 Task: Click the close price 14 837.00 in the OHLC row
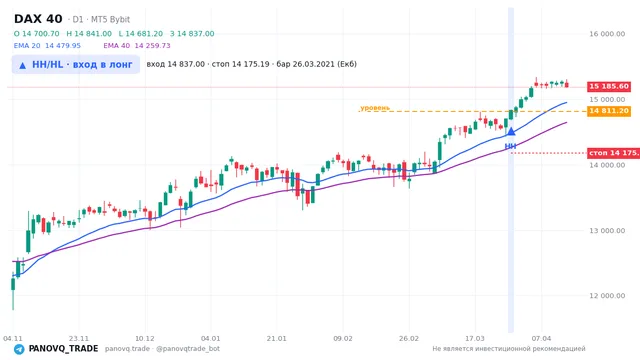pyautogui.click(x=192, y=33)
